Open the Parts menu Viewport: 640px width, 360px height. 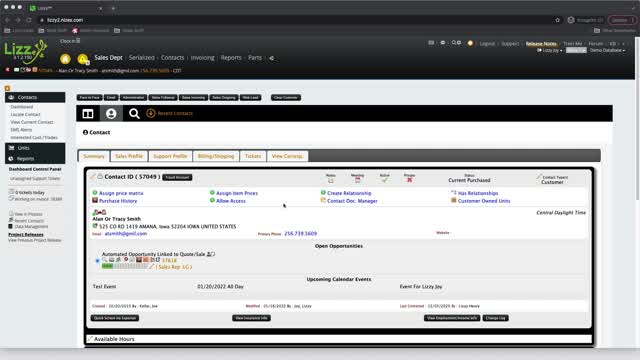point(255,58)
